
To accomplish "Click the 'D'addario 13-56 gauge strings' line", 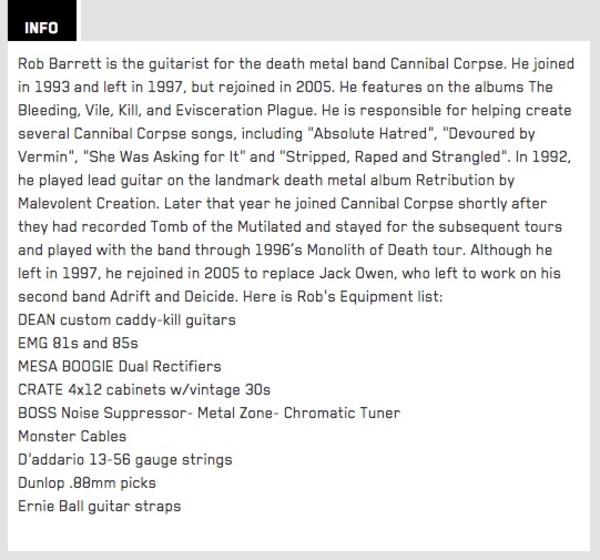I will point(125,460).
